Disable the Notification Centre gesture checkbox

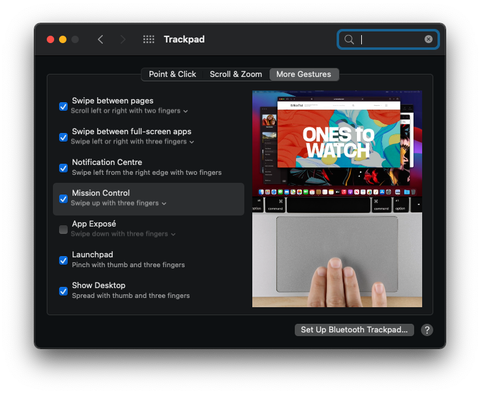click(63, 168)
